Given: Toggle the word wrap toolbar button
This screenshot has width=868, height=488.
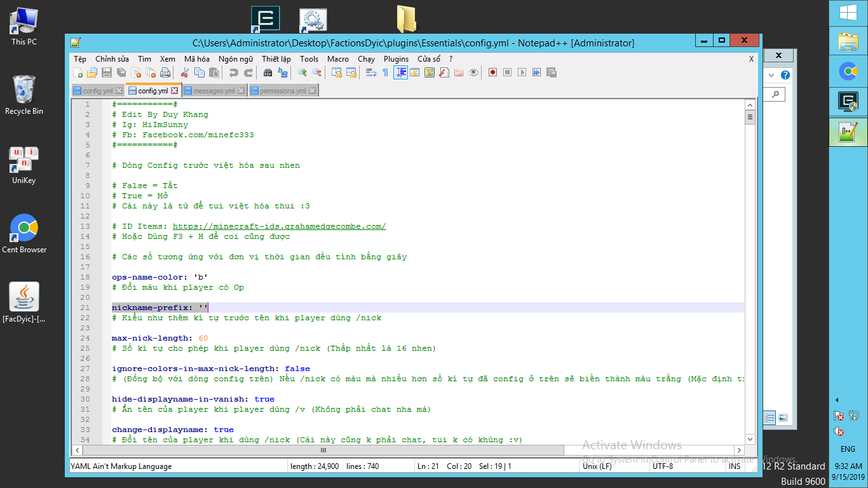Looking at the screenshot, I should (370, 72).
